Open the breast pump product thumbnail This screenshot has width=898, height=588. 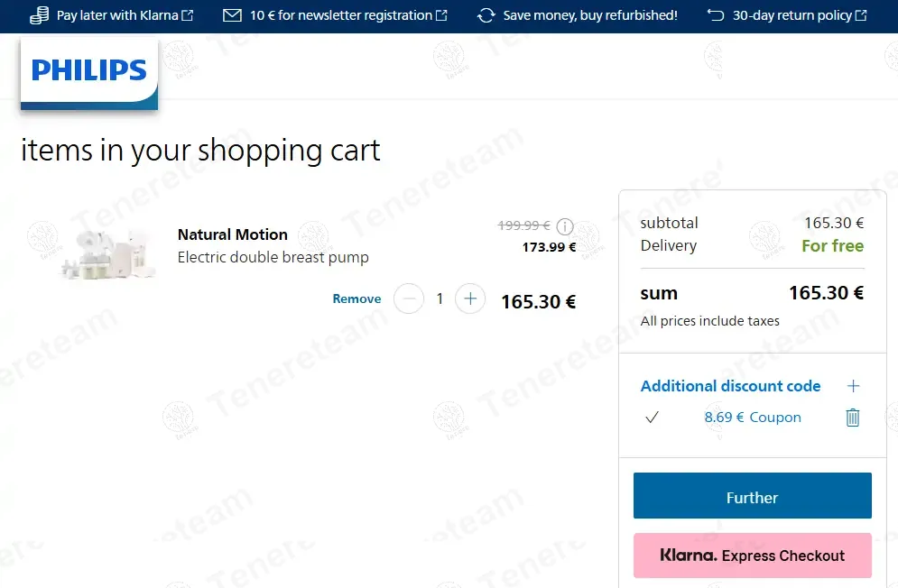[x=109, y=254]
